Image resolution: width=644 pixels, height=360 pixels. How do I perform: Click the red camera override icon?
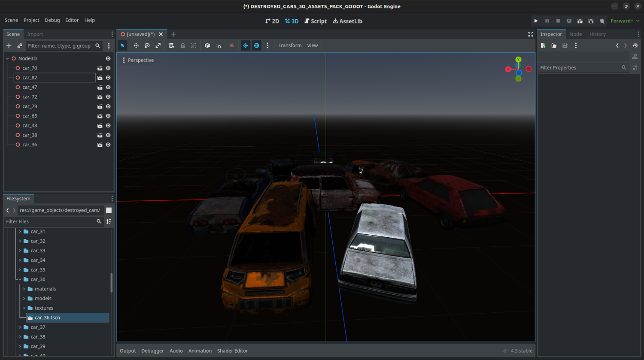tap(232, 45)
